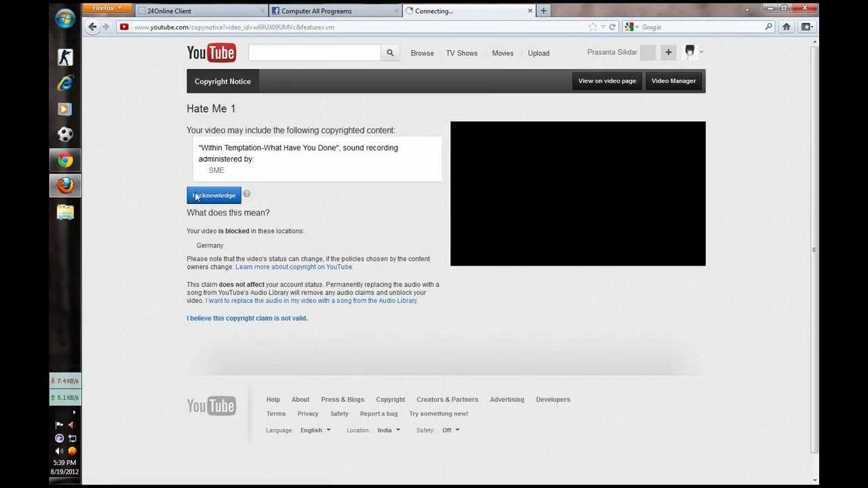Click Developers footer link
868x488 pixels.
pyautogui.click(x=553, y=399)
